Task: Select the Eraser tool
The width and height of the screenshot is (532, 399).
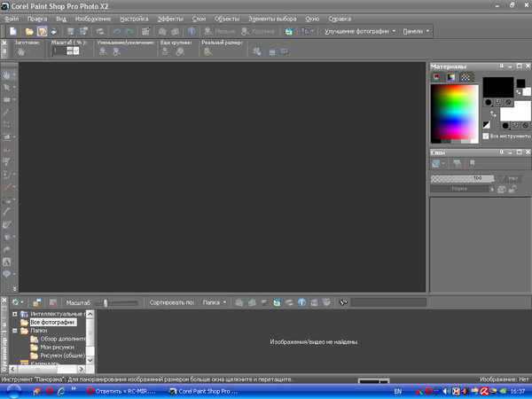Action: click(6, 212)
